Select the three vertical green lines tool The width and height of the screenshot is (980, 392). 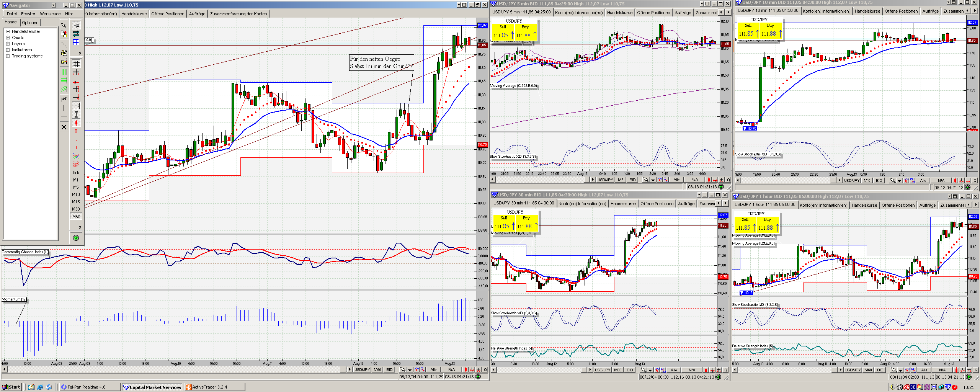tap(64, 72)
